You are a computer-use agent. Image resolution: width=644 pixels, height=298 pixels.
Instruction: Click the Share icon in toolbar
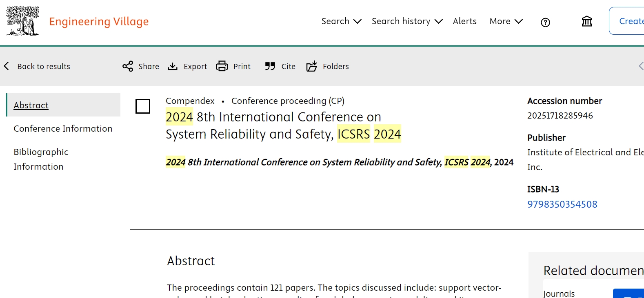coord(128,66)
